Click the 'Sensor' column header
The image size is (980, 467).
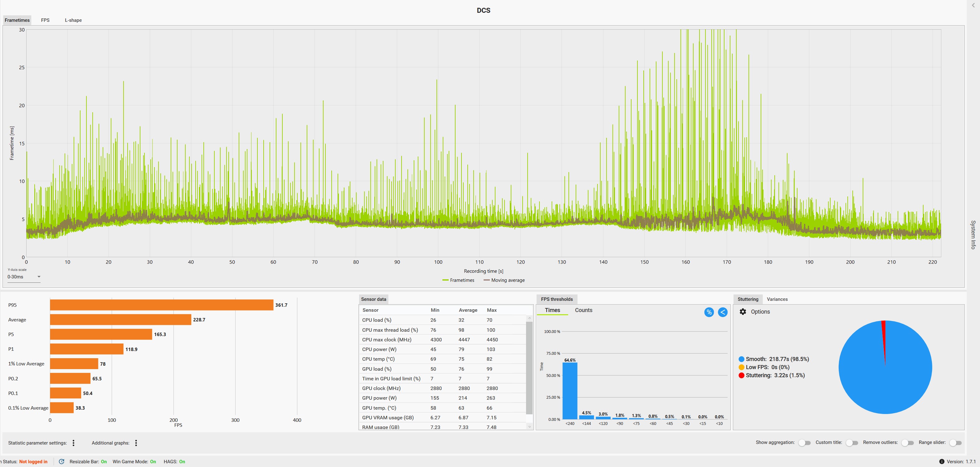[x=370, y=311]
